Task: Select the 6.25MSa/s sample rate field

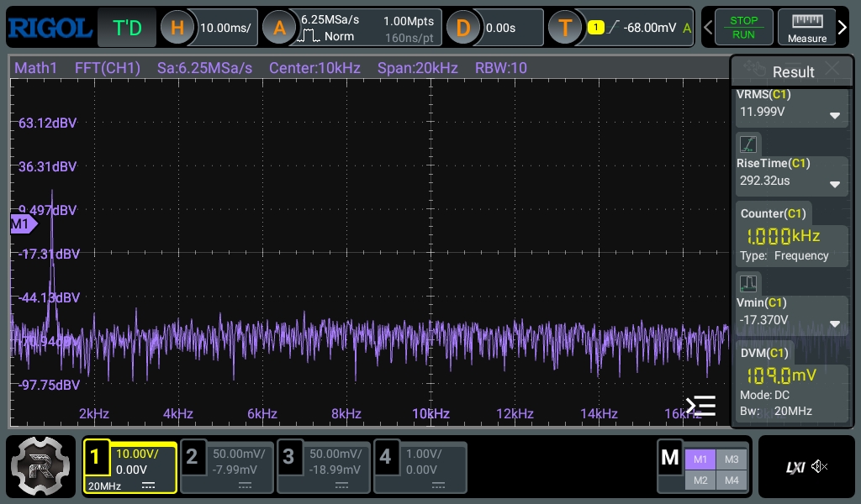Action: pos(330,20)
